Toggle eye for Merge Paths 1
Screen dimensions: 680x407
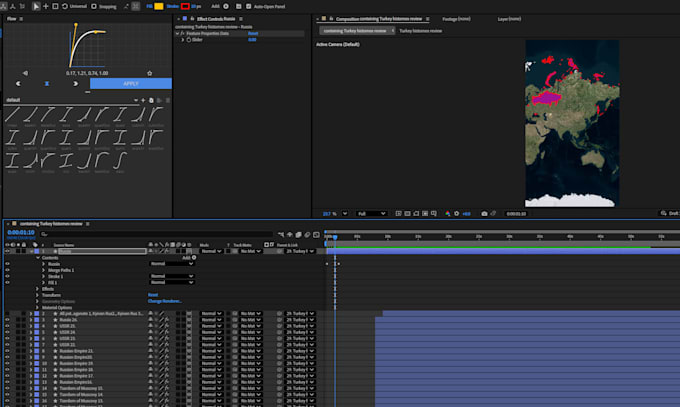[7, 270]
